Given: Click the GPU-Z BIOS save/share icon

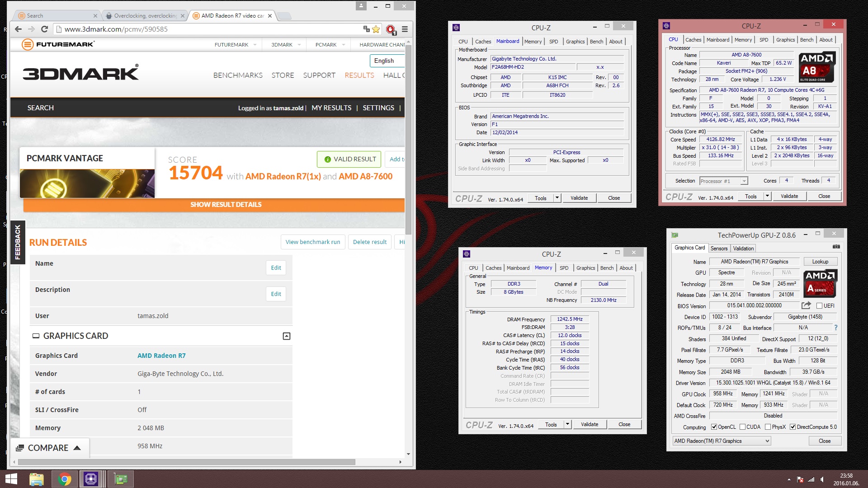Looking at the screenshot, I should [806, 305].
